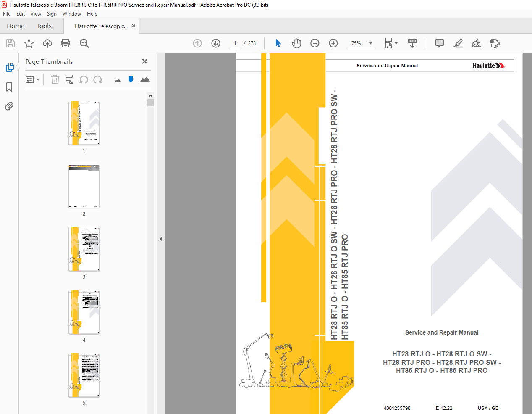Click the page number input field
This screenshot has width=532, height=414.
tap(235, 43)
